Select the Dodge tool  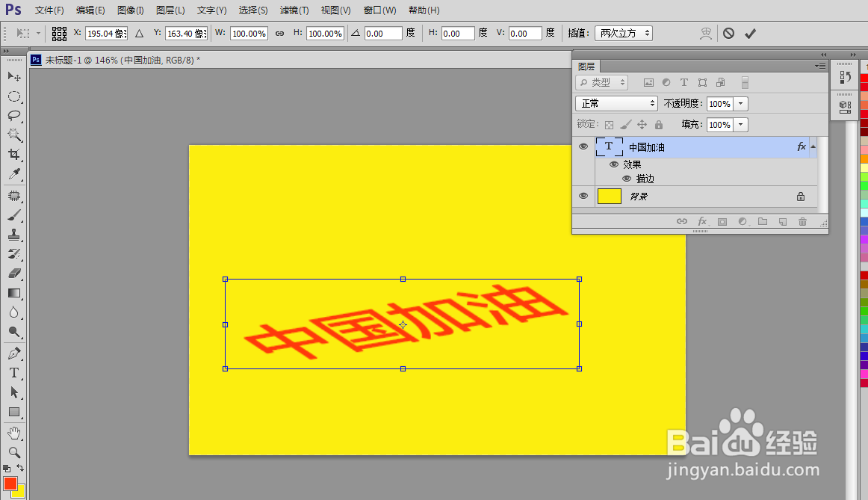[x=14, y=332]
